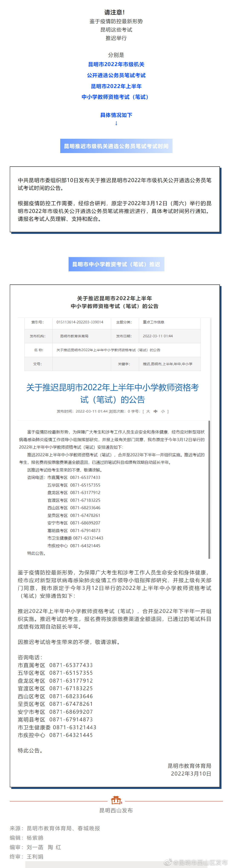Click large-text line 官渡区考区 0871-67183225
Image resolution: width=230 pixels, height=868 pixels.
[x=55, y=688]
